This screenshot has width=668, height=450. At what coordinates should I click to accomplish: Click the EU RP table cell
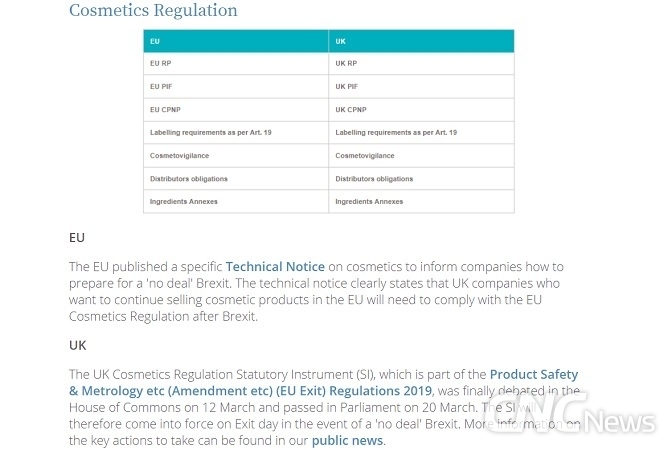236,63
